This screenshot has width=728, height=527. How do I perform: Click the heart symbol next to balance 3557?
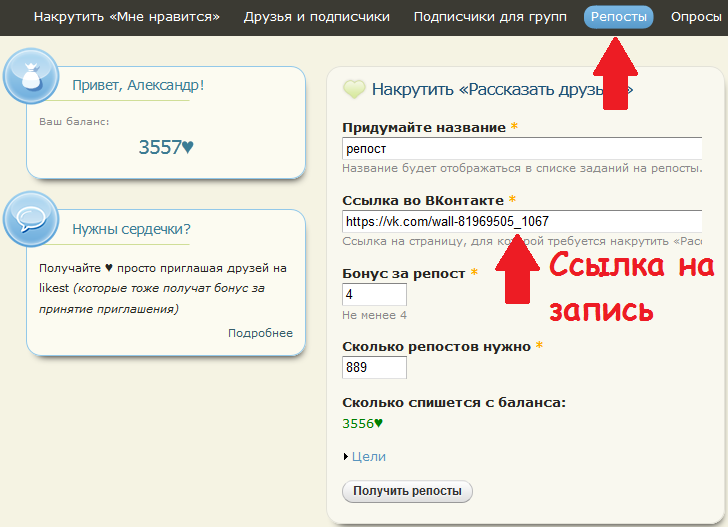pyautogui.click(x=188, y=147)
